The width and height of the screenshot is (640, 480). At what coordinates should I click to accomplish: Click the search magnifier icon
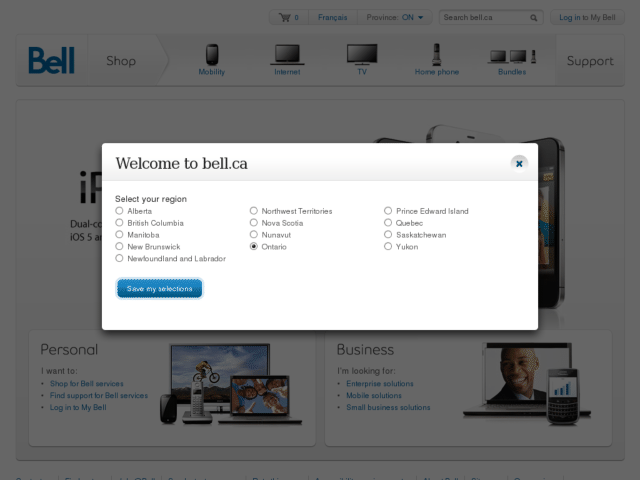point(533,18)
